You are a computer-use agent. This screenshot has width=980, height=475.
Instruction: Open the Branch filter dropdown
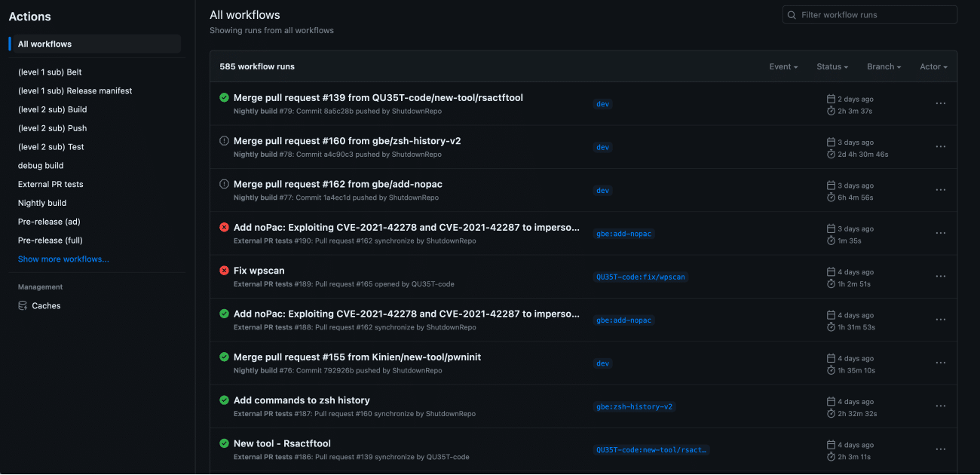(x=884, y=66)
